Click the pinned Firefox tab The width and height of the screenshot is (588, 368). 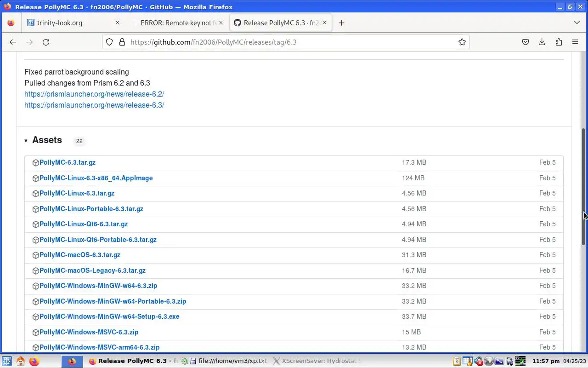point(11,23)
